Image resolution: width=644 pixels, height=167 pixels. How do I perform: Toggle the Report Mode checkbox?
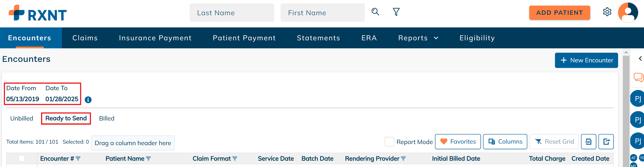pyautogui.click(x=389, y=142)
